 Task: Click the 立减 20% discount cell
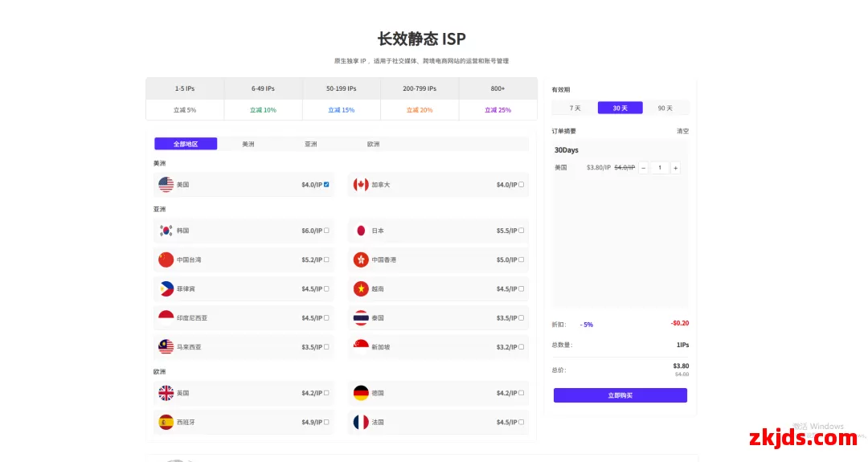point(420,109)
